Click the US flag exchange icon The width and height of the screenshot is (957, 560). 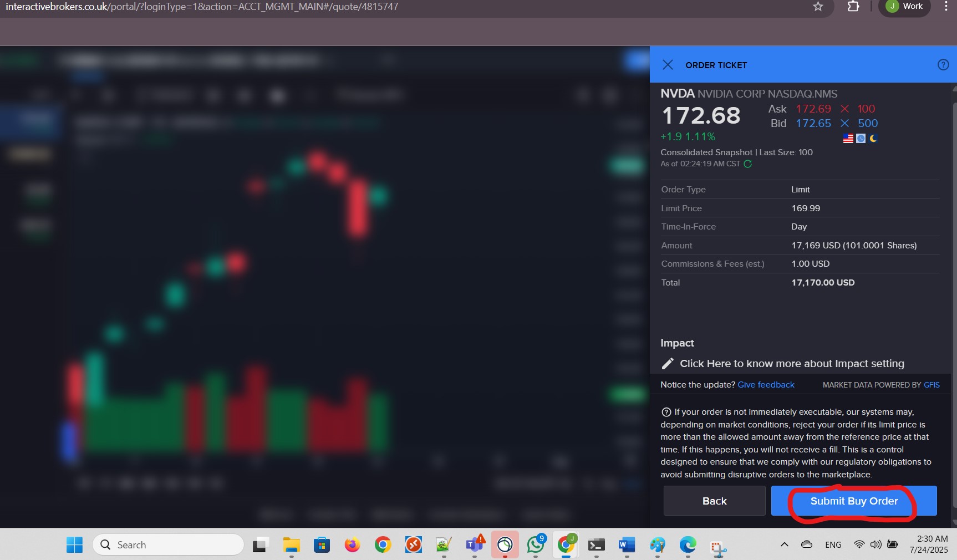(848, 139)
